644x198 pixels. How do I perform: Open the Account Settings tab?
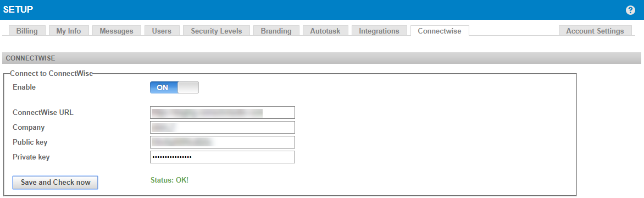[595, 31]
